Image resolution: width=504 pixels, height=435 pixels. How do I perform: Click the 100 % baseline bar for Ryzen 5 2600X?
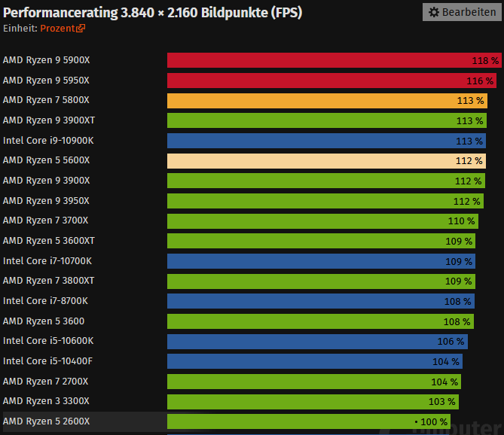coord(309,421)
